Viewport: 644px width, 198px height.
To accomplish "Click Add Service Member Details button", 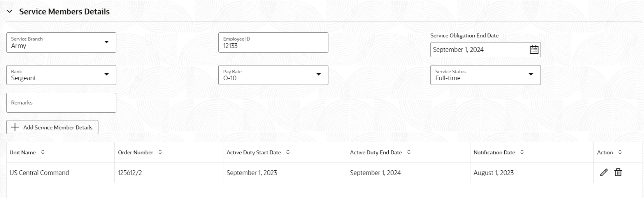I will (52, 127).
